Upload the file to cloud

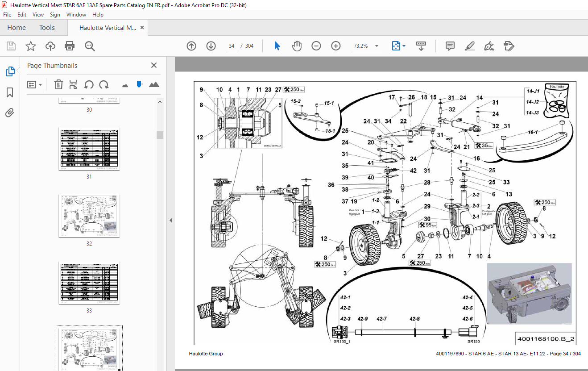pos(50,46)
